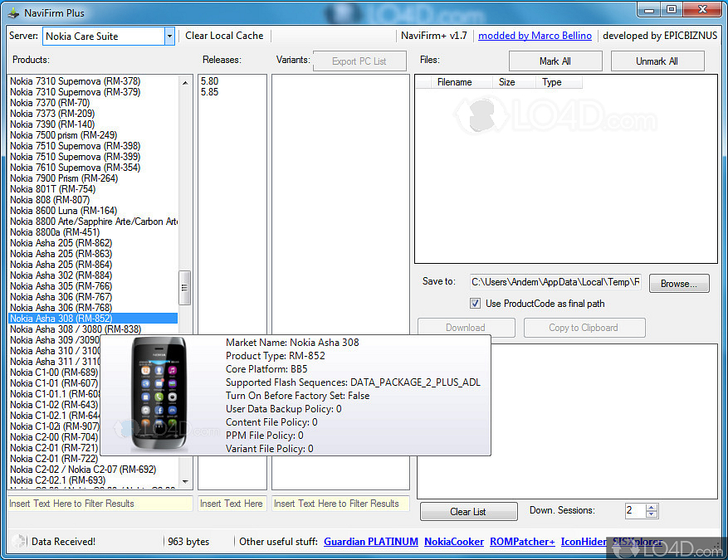Click the NaviFirm Plus title bar icon
This screenshot has width=728, height=560.
[13, 13]
